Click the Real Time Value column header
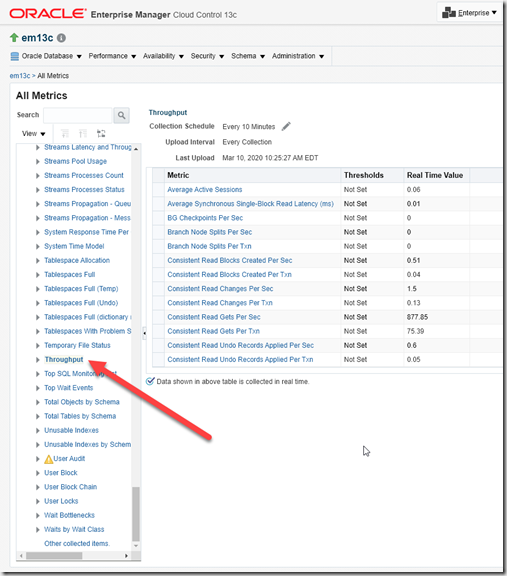The image size is (507, 576). [436, 175]
